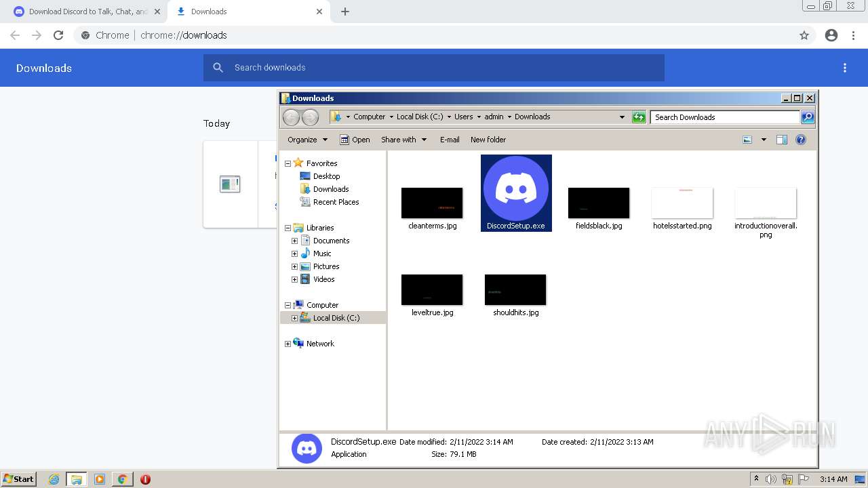Select Local Disk (C:) in the breadcrumb
The image size is (868, 488).
point(420,117)
